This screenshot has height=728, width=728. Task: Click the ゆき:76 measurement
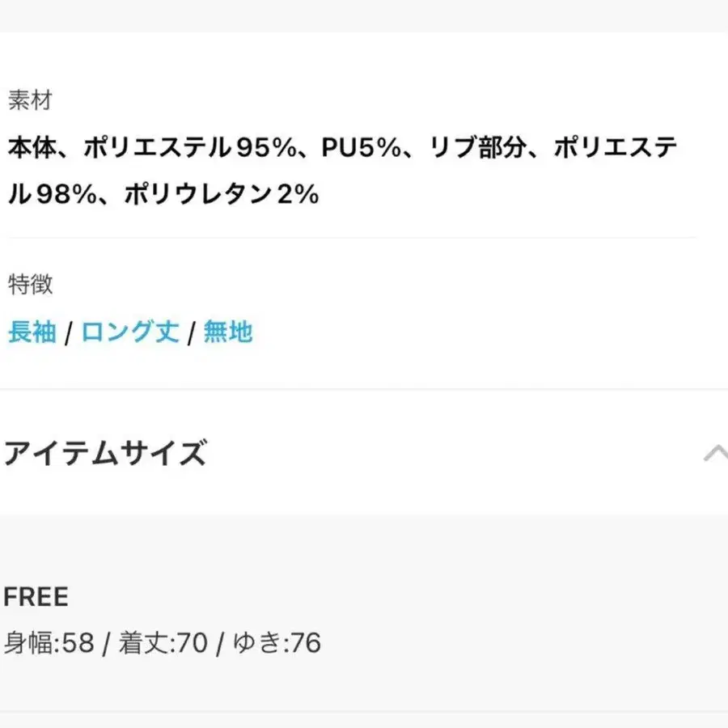pyautogui.click(x=277, y=643)
